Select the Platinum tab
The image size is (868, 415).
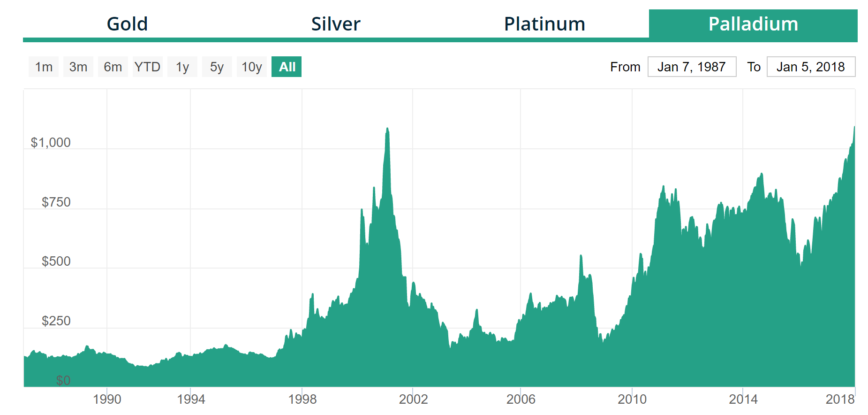(544, 24)
